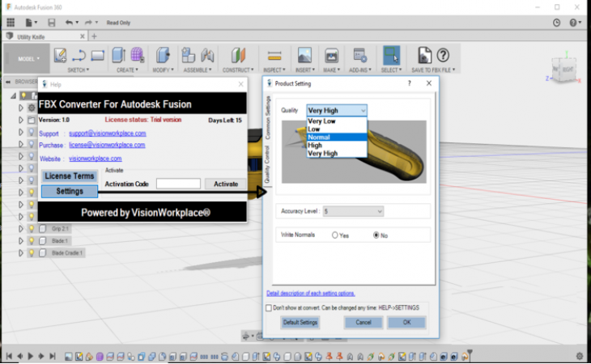Open the help question mark menu
591x364 pixels.
(573, 23)
